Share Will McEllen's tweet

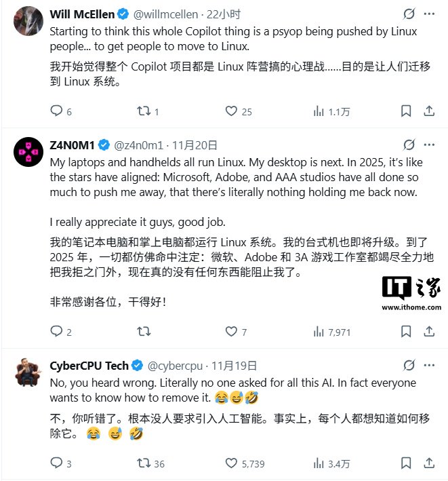point(429,111)
